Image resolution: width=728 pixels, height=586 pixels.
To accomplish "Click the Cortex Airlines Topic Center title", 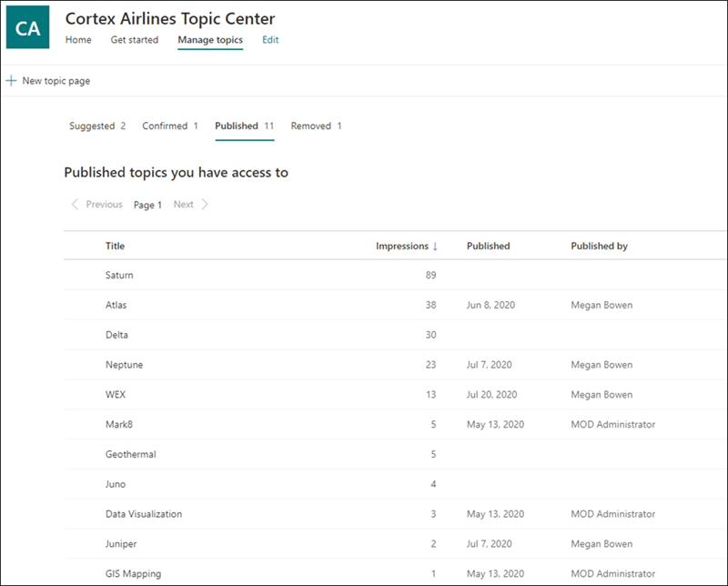I will coord(170,19).
